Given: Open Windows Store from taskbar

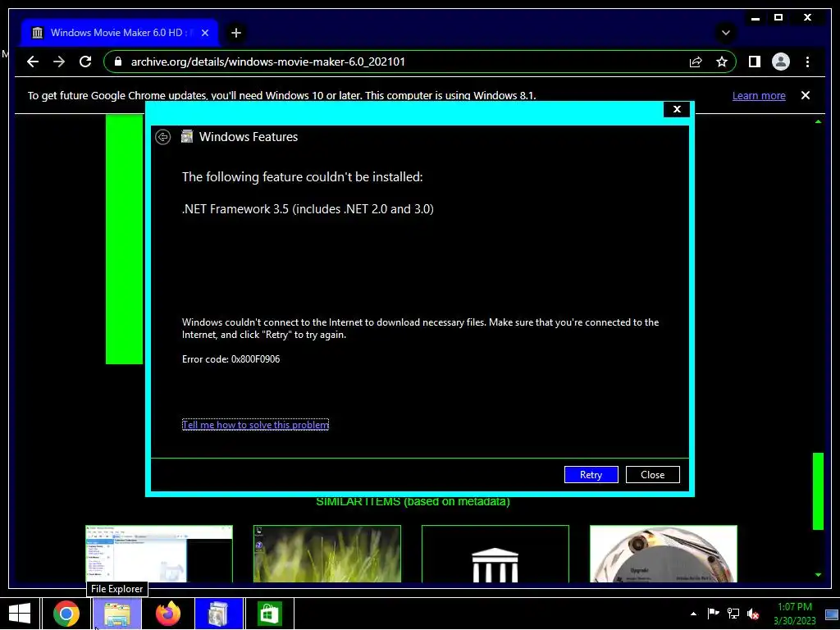Looking at the screenshot, I should pyautogui.click(x=269, y=614).
